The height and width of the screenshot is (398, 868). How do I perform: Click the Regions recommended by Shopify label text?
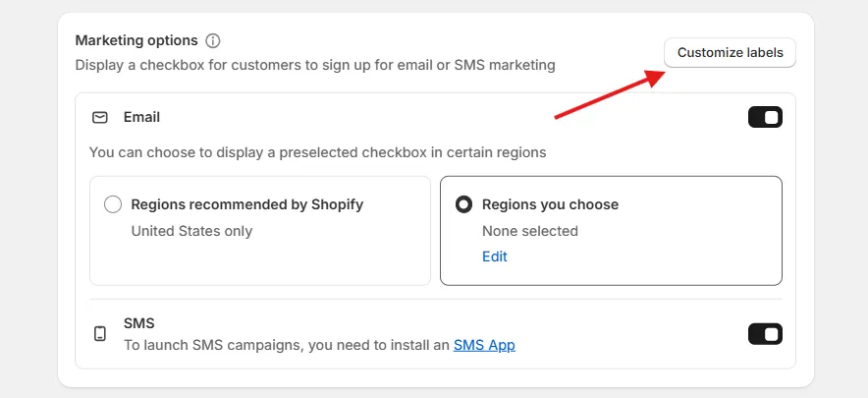pos(246,204)
